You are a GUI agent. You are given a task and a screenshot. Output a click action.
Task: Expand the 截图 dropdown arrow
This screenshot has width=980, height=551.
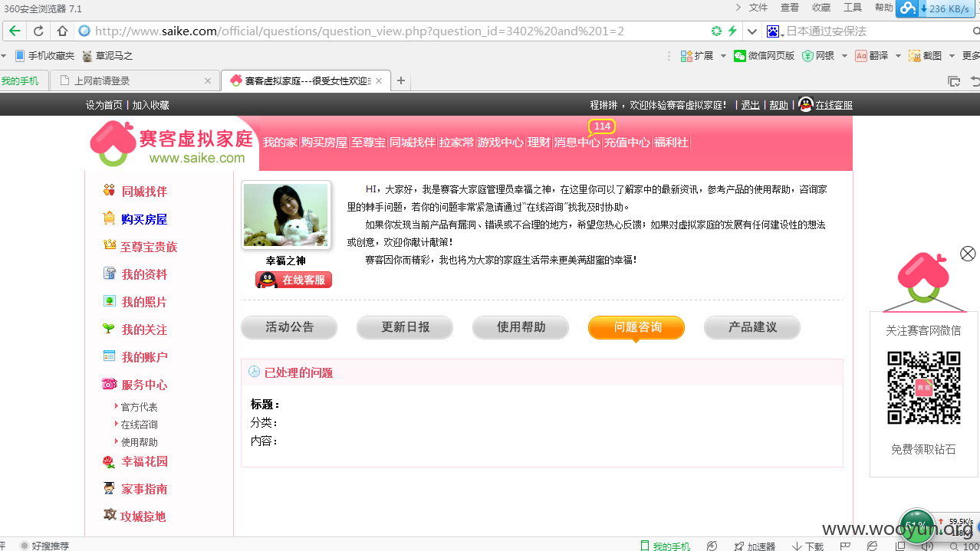coord(952,56)
